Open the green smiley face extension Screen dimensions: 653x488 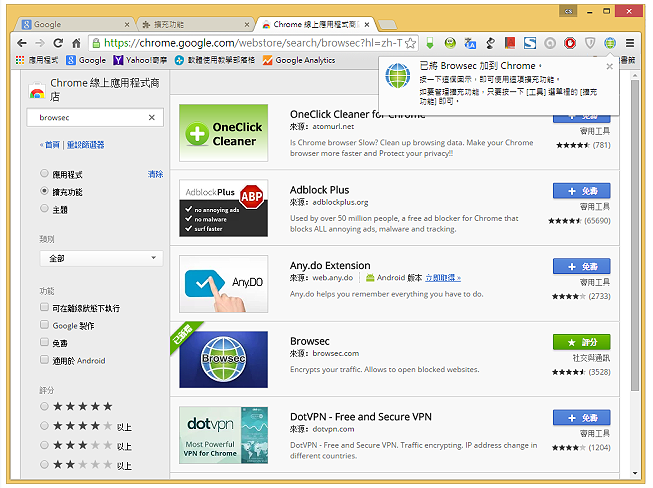450,43
